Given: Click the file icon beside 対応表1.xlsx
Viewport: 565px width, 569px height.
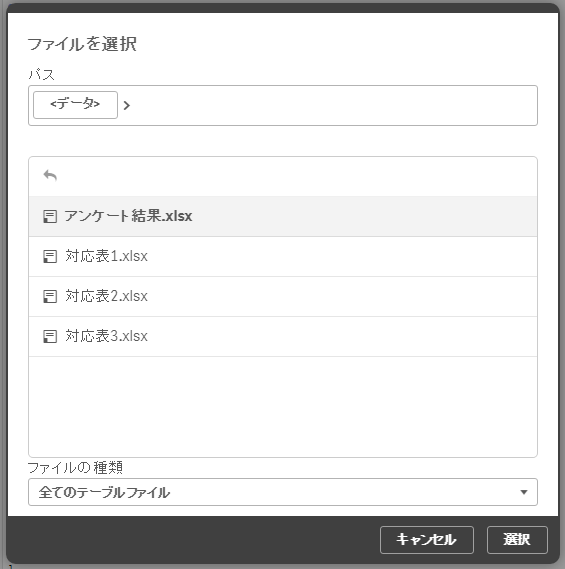Looking at the screenshot, I should 50,257.
